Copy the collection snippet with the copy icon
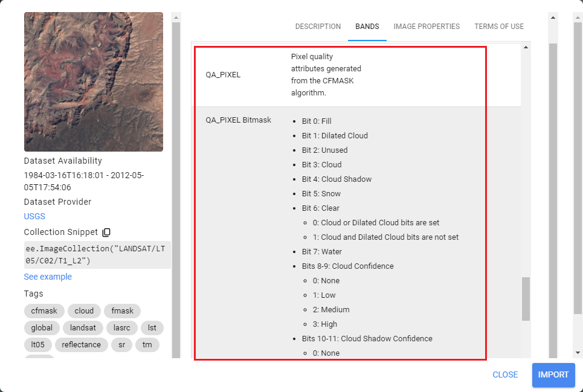This screenshot has width=583, height=392. 106,233
